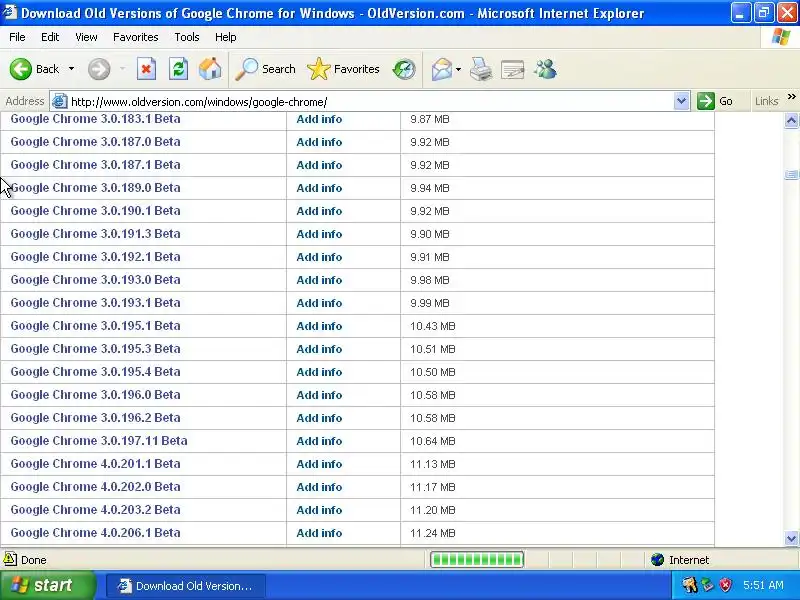Viewport: 800px width, 600px height.
Task: Click Add info for Chrome 3.0.196.2 Beta
Action: coord(319,418)
